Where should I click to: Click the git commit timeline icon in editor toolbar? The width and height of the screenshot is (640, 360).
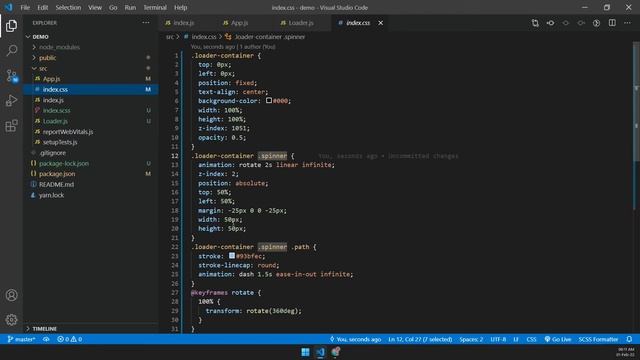pyautogui.click(x=551, y=23)
